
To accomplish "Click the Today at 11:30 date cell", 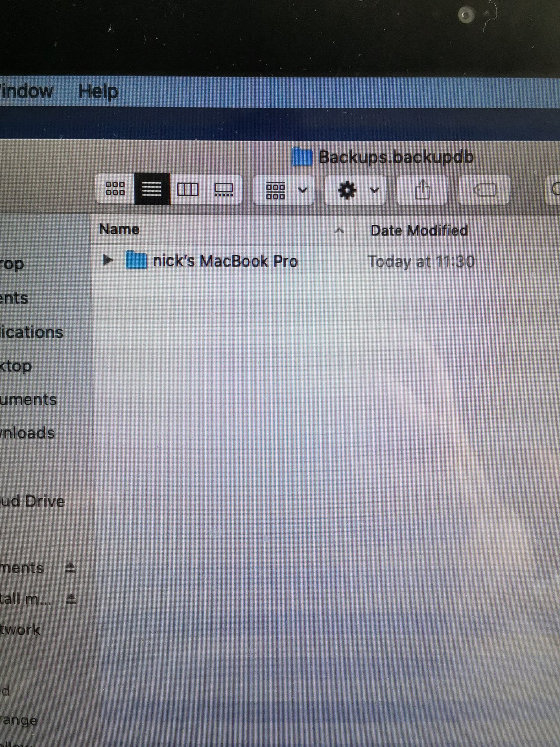I will (x=421, y=261).
